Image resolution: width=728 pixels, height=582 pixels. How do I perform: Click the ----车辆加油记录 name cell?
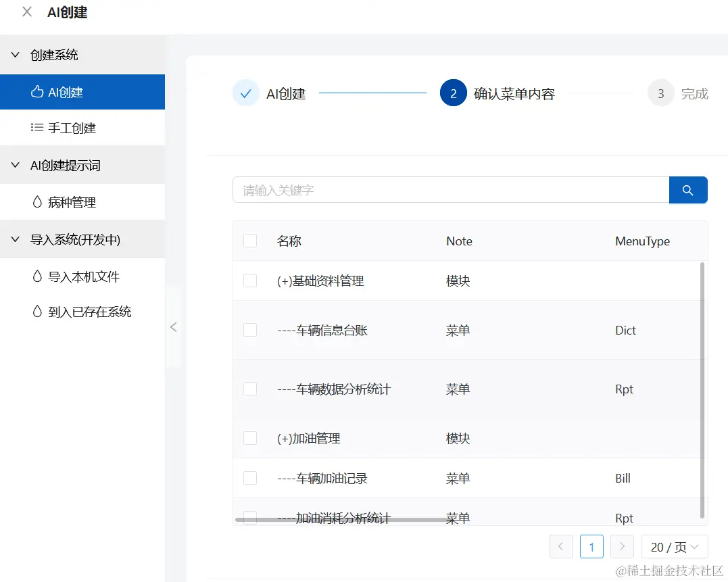click(x=322, y=479)
